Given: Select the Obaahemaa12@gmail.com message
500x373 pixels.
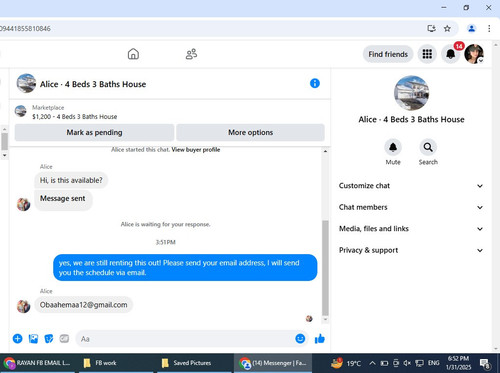Looking at the screenshot, I should [83, 305].
